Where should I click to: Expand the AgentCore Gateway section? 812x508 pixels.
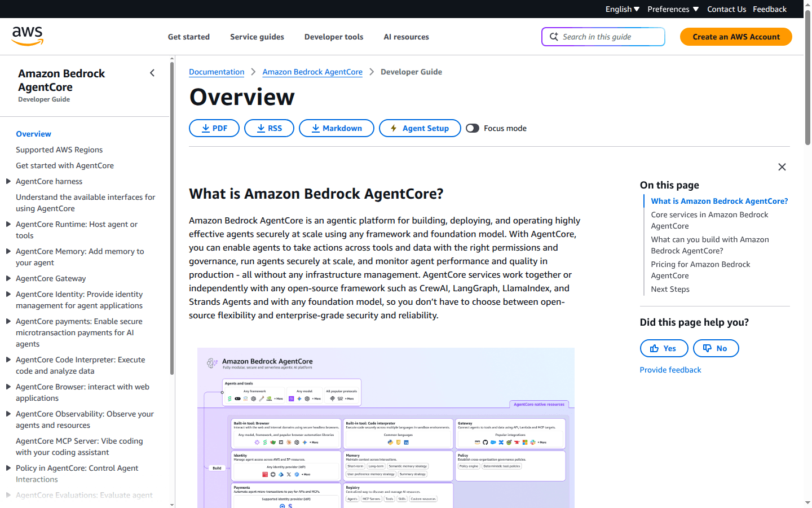[8, 278]
